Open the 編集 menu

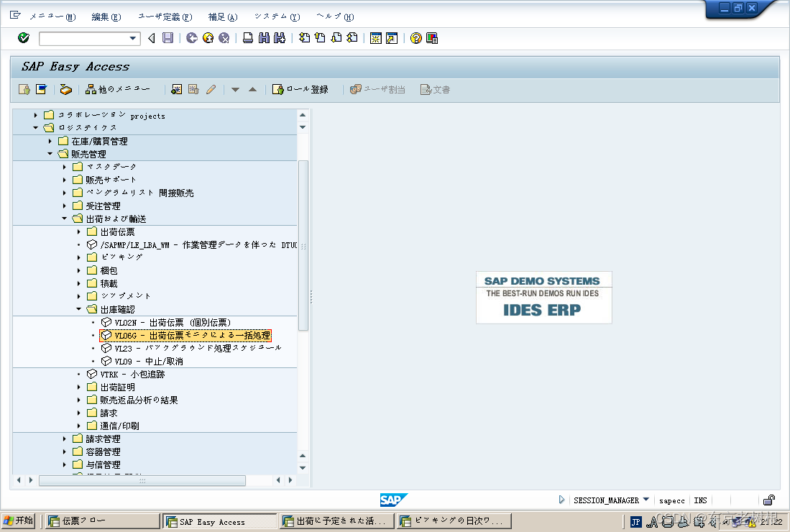(x=106, y=17)
